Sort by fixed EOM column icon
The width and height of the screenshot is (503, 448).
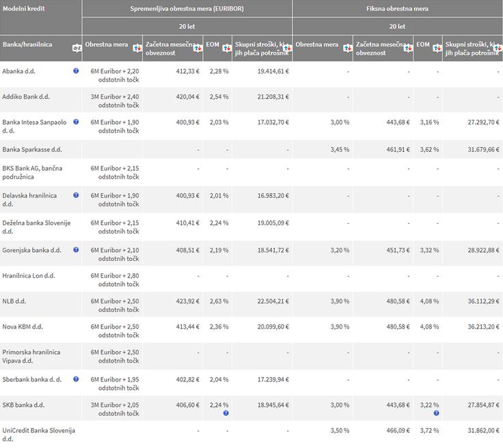point(437,48)
